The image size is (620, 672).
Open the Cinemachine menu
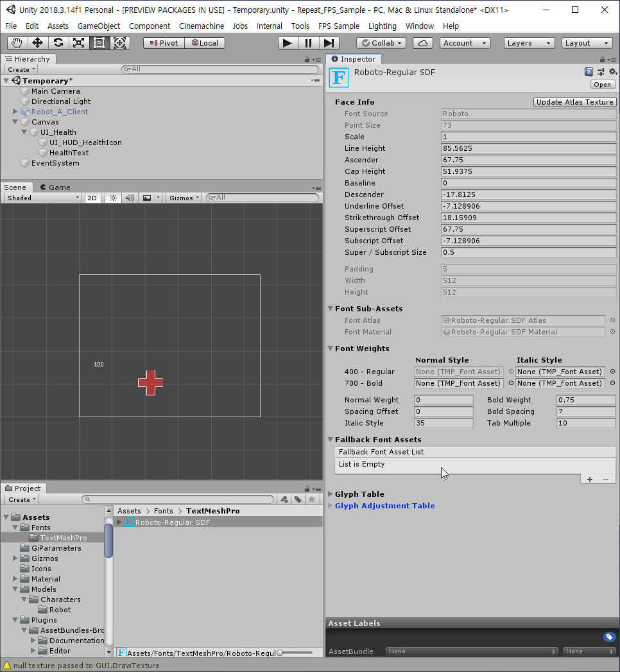tap(202, 26)
